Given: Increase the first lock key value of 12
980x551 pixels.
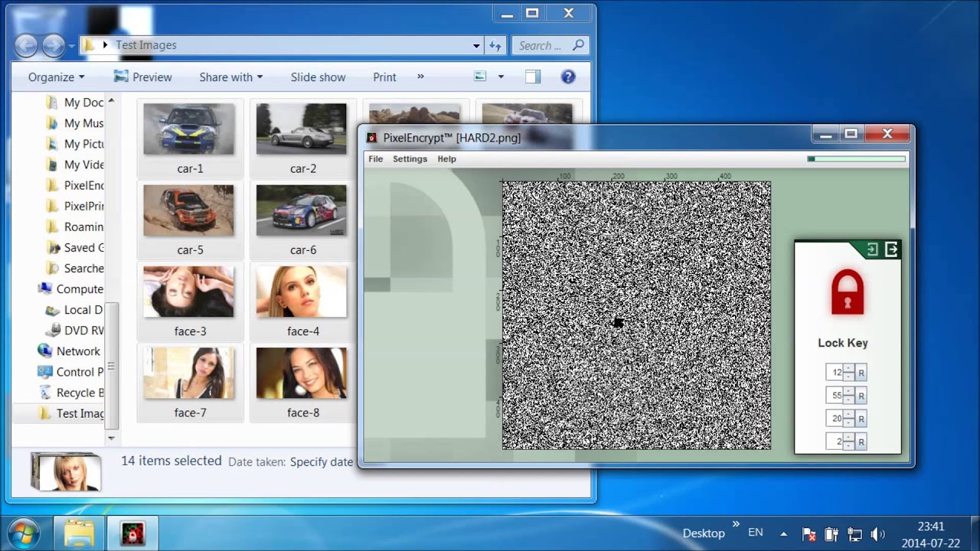Looking at the screenshot, I should (x=848, y=369).
